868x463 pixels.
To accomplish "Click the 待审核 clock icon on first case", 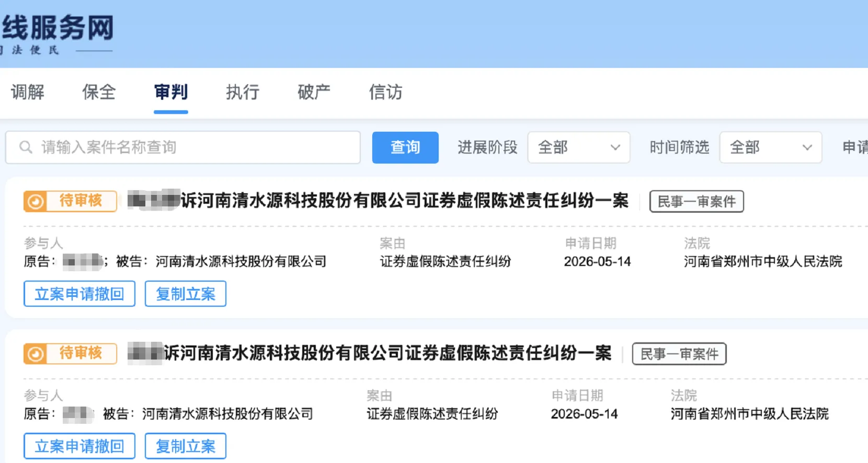I will coord(36,202).
